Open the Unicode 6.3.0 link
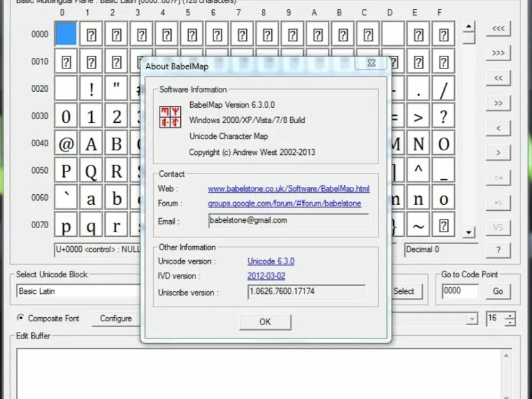This screenshot has width=532, height=399. click(x=271, y=261)
